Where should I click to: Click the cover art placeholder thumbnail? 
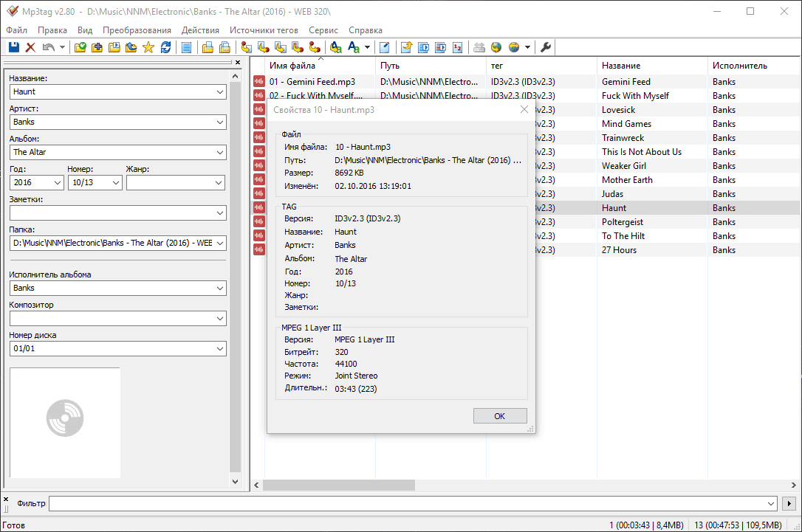click(65, 423)
